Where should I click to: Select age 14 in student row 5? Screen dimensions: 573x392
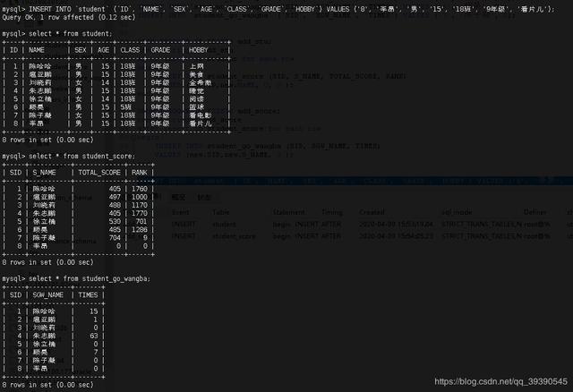(x=106, y=99)
